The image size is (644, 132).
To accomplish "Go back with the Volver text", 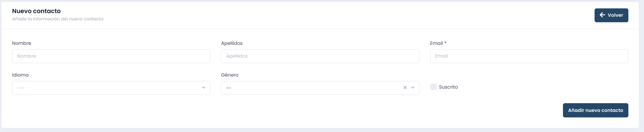I will click(615, 15).
